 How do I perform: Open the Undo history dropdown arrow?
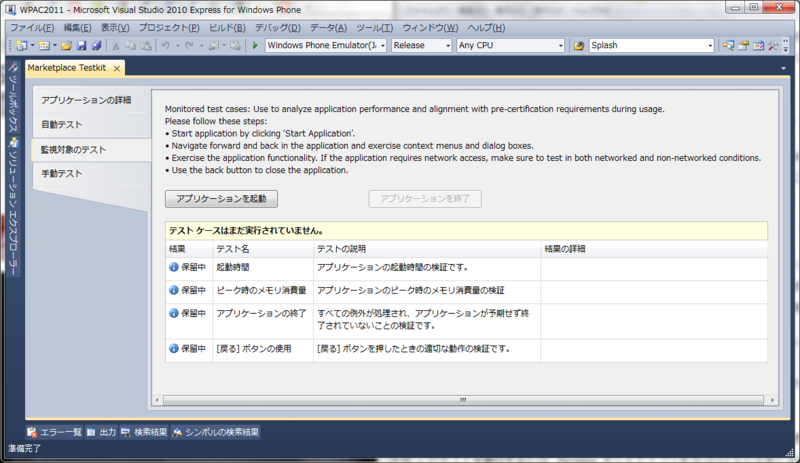click(x=178, y=45)
